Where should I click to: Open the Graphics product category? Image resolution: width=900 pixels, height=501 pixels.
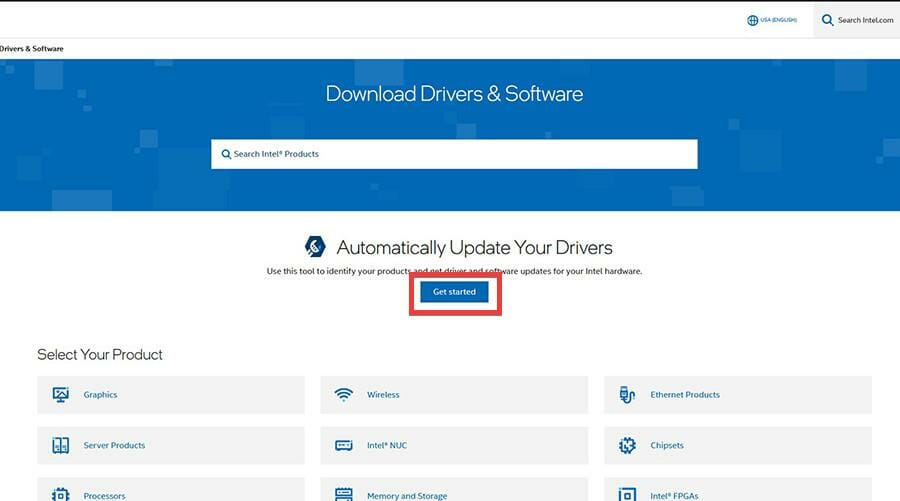tap(170, 395)
